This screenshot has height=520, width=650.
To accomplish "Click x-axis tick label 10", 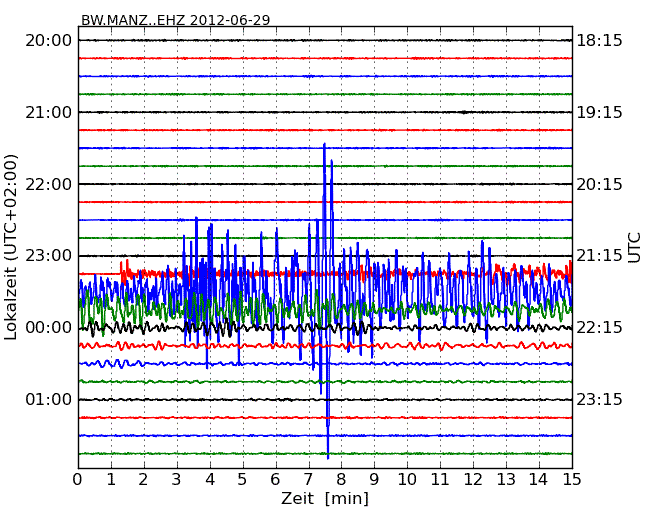I will coord(407,479).
